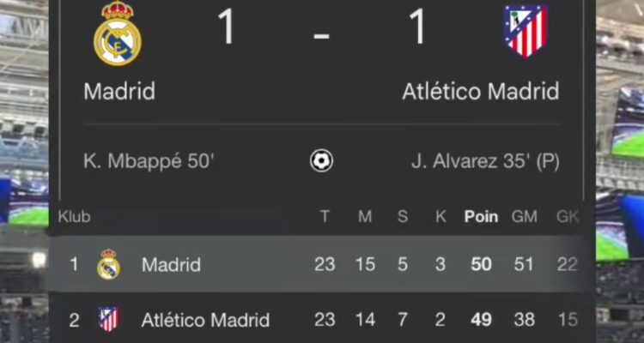Click the large Atlético Madrid crest
Image resolution: width=644 pixels, height=343 pixels.
(x=526, y=31)
